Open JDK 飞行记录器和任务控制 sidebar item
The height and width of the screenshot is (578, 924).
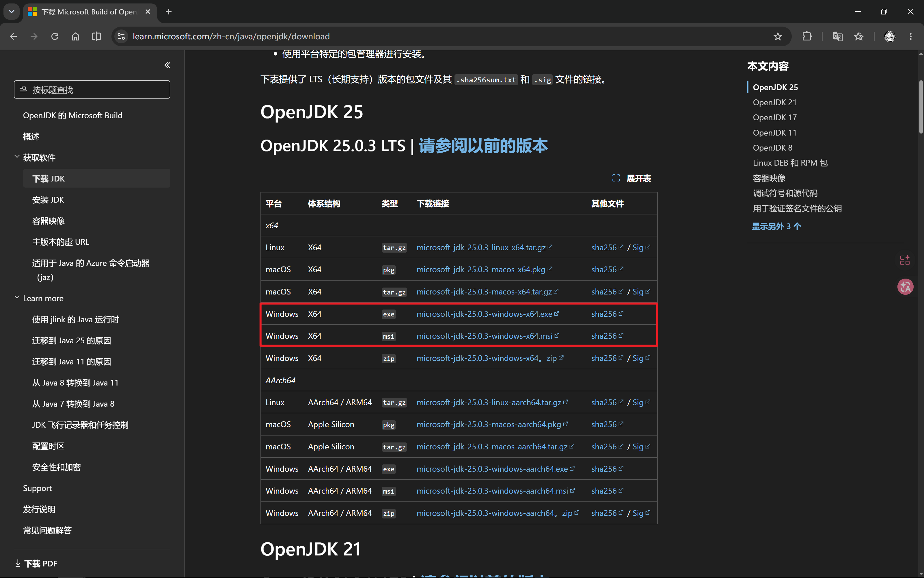pos(80,425)
